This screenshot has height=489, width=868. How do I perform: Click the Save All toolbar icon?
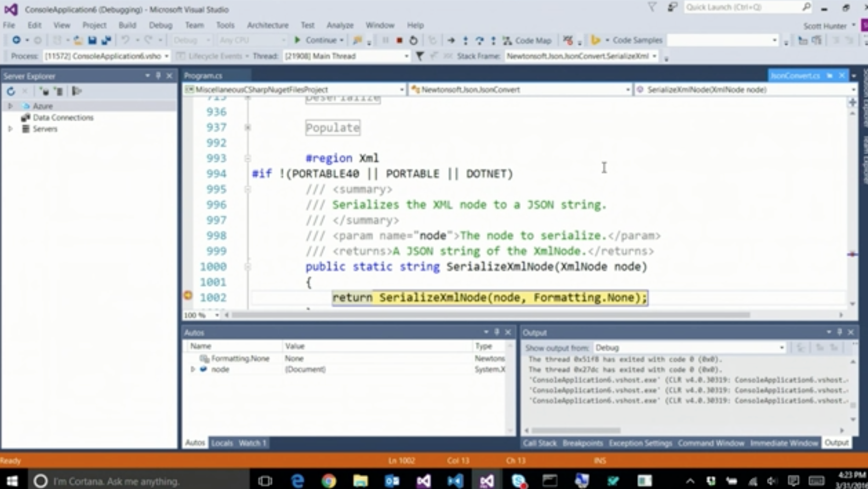tap(107, 40)
